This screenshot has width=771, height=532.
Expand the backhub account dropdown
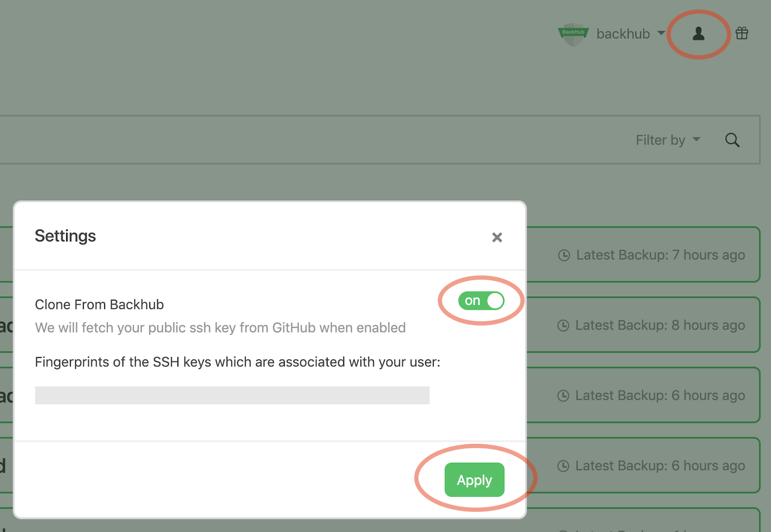pyautogui.click(x=630, y=34)
